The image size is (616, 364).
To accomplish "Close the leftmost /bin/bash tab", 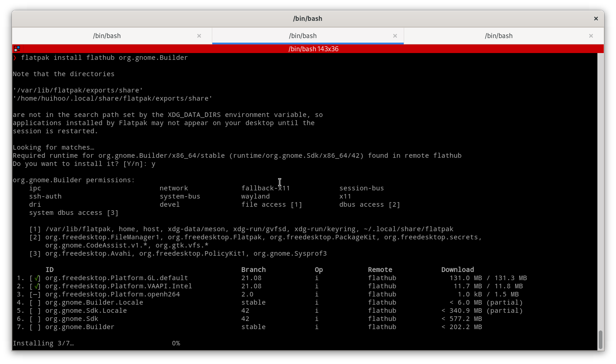I will tap(199, 36).
